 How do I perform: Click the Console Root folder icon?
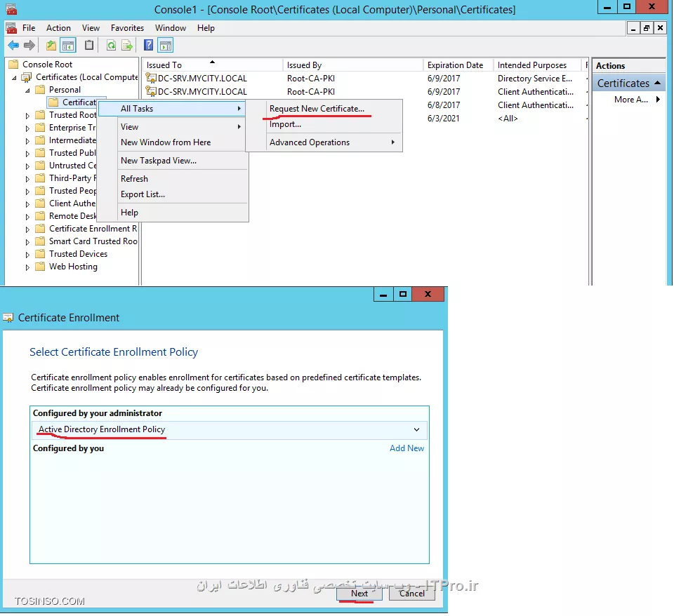click(14, 65)
